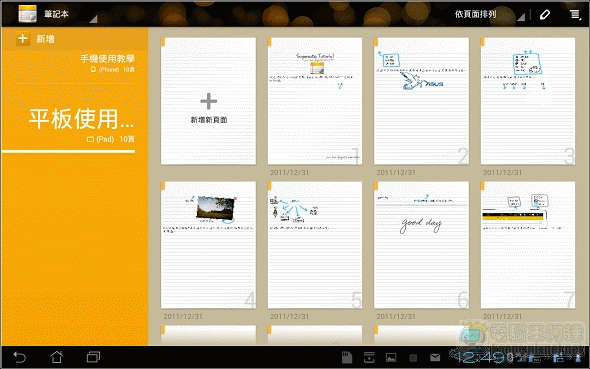This screenshot has height=369, width=590.
Task: Open page 1 thumbnail
Action: click(x=315, y=101)
